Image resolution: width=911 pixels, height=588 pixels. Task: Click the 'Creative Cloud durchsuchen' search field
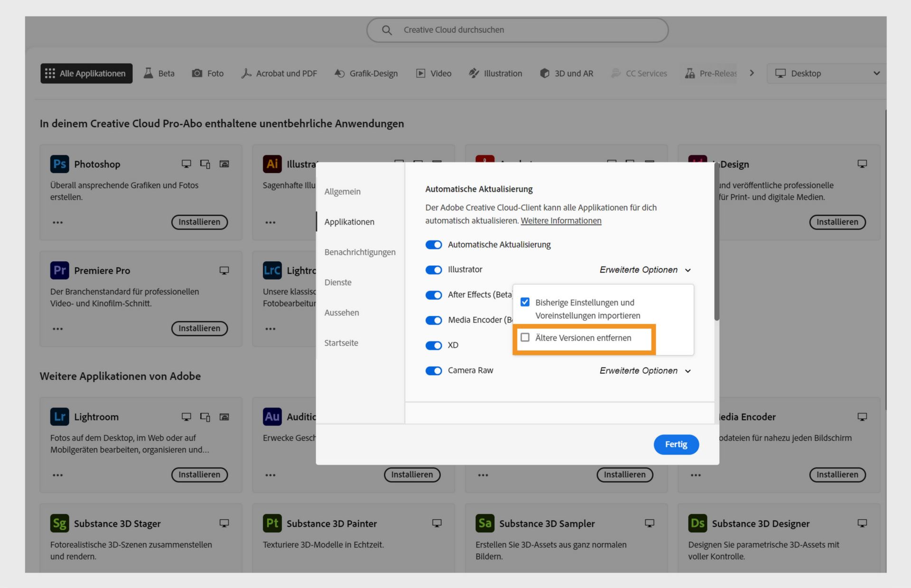(517, 30)
